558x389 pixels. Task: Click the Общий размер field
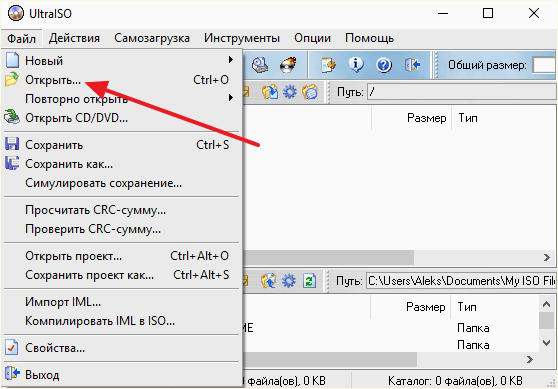click(544, 65)
